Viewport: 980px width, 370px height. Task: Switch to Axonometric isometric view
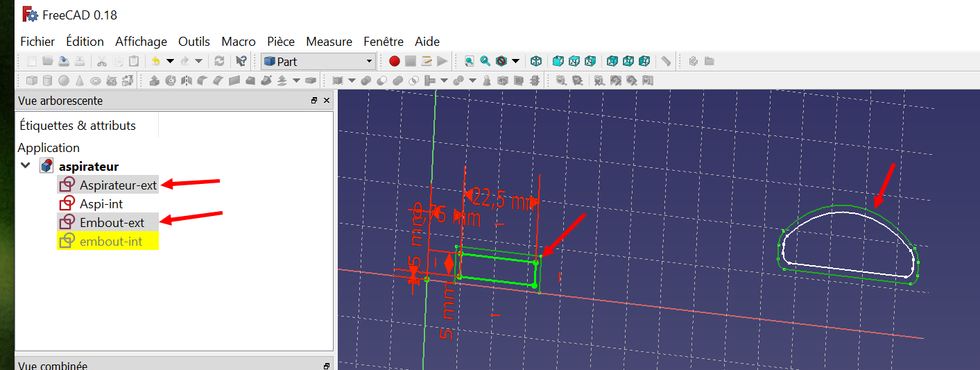536,61
